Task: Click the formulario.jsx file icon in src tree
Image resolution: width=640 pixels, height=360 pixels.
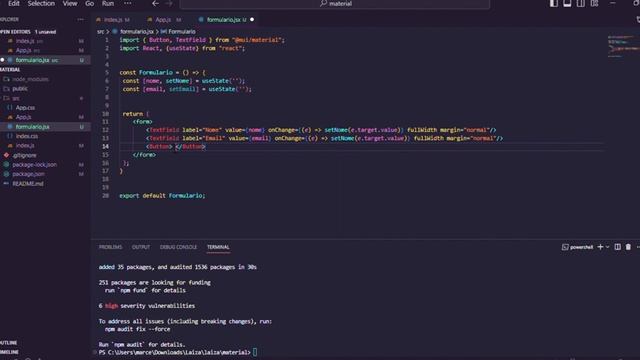Action: tap(10, 127)
